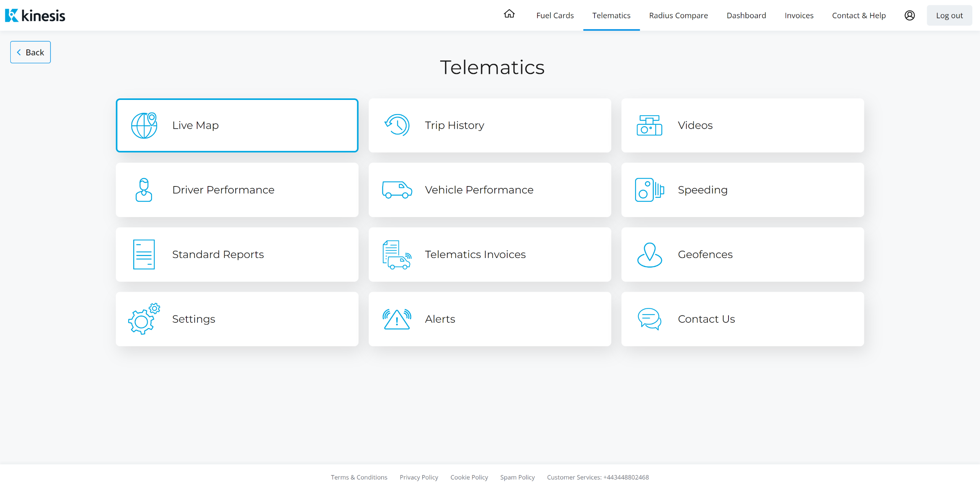Click the home icon in navigation bar

click(x=509, y=15)
